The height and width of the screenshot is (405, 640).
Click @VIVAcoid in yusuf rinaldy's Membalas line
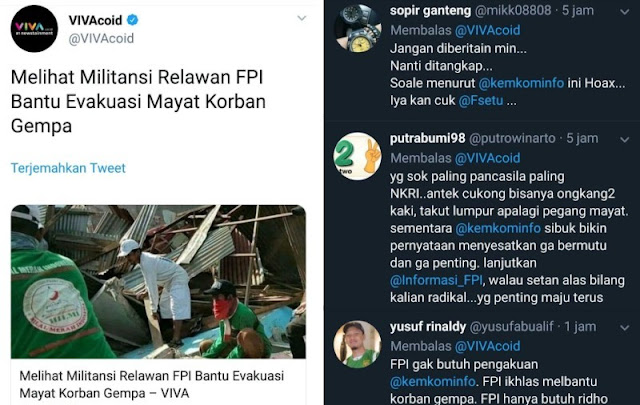487,346
